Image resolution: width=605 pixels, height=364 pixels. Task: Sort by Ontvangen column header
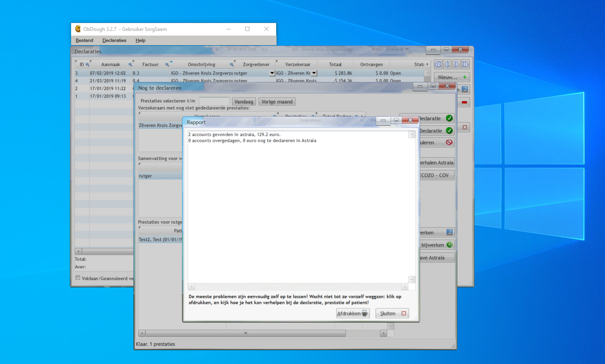372,64
